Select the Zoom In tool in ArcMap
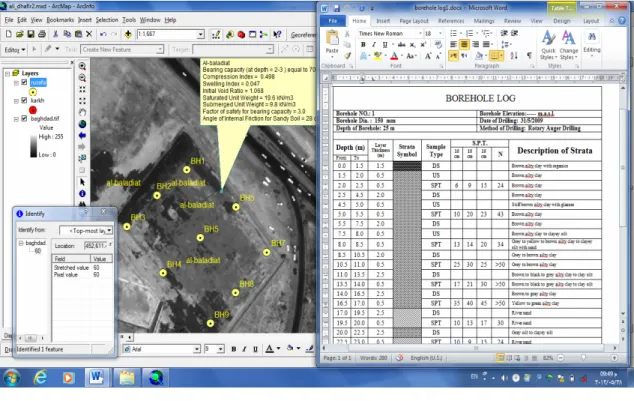The height and width of the screenshot is (401, 634). point(82,66)
